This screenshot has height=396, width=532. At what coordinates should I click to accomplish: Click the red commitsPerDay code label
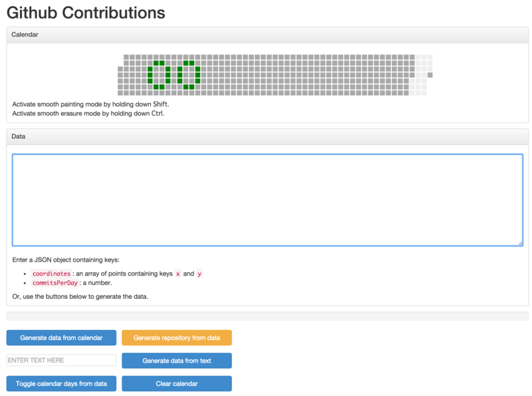point(55,283)
